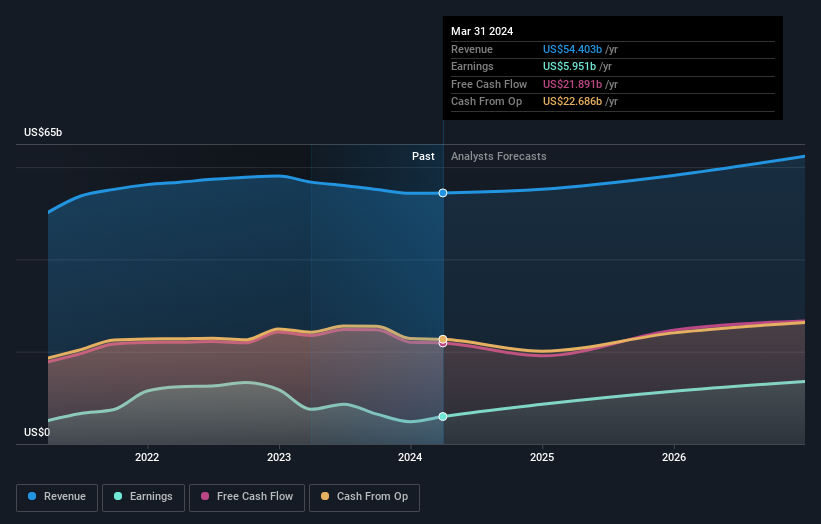Click the US$0 y-axis label
Screen dimensions: 821x524
[x=37, y=432]
